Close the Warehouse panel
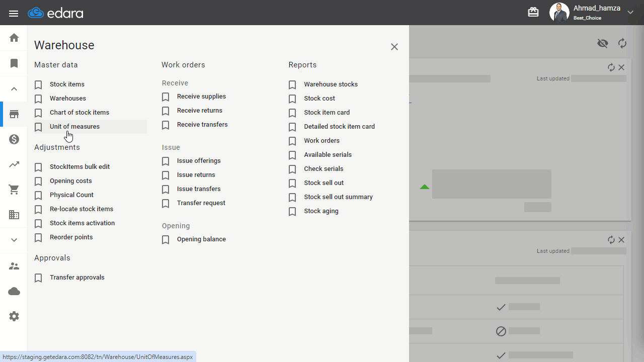Image resolution: width=644 pixels, height=362 pixels. [x=394, y=47]
